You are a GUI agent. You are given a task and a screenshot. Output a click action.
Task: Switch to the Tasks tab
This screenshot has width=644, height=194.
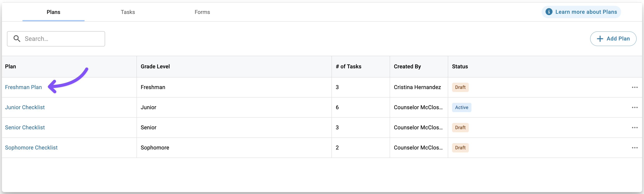(128, 12)
